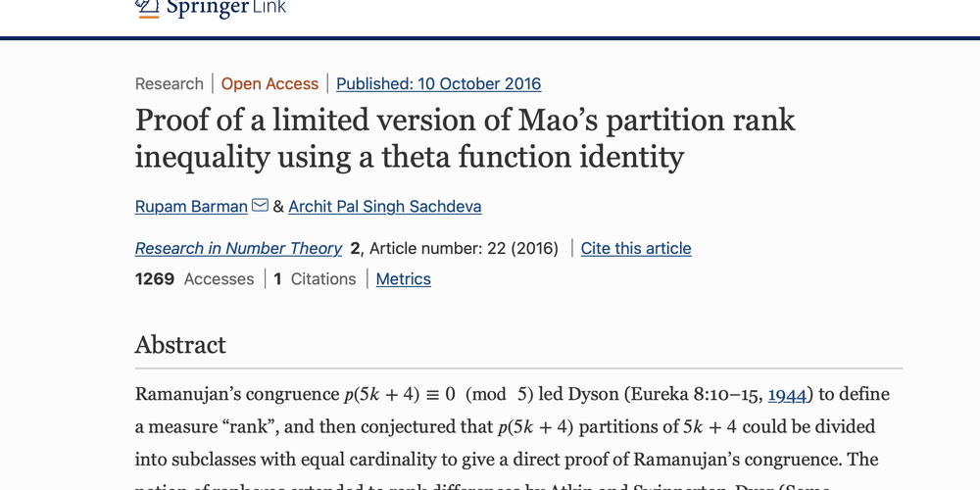Click the bold volume number 2
This screenshot has height=490, width=980.
[x=355, y=249]
